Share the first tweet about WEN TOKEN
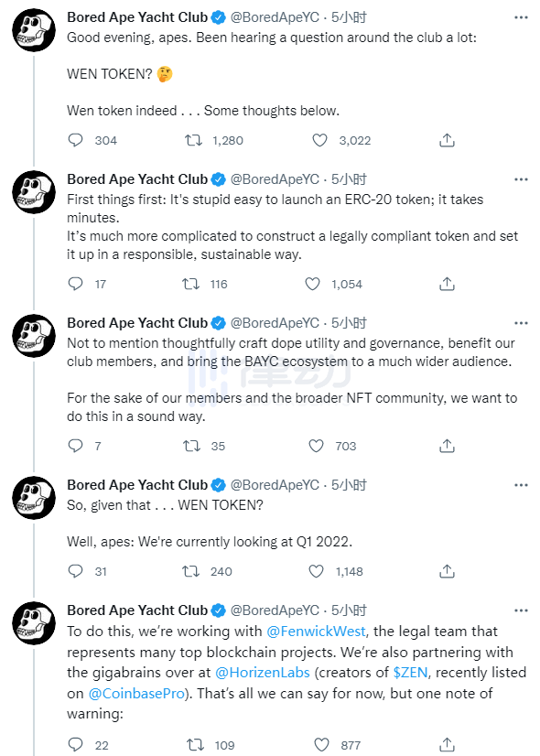The image size is (540, 756). (447, 140)
